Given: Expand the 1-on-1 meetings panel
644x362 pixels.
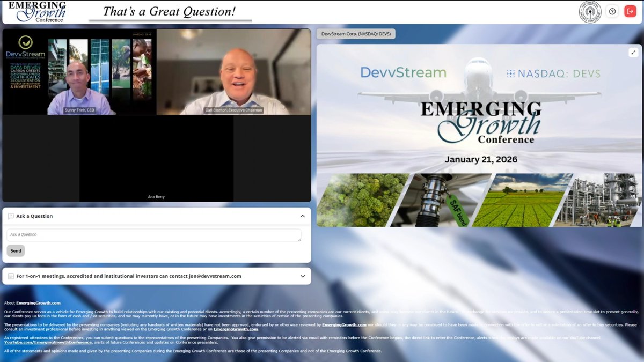Looking at the screenshot, I should coord(303,276).
